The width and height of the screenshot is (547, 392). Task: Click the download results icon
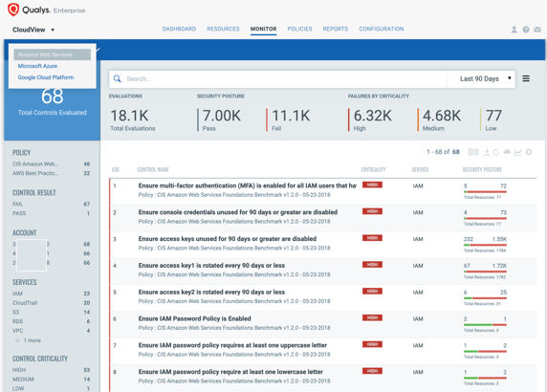click(x=487, y=152)
